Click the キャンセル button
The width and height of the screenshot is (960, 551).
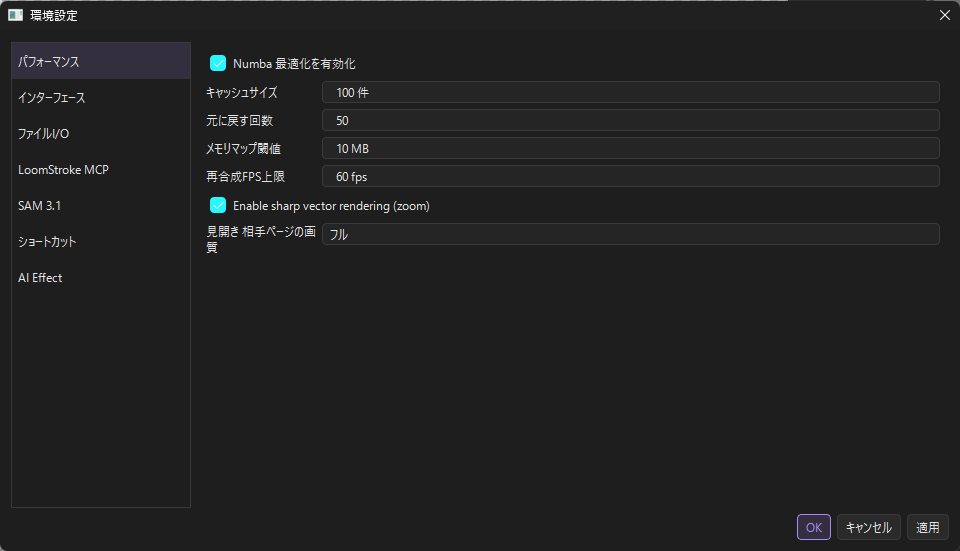pos(868,527)
